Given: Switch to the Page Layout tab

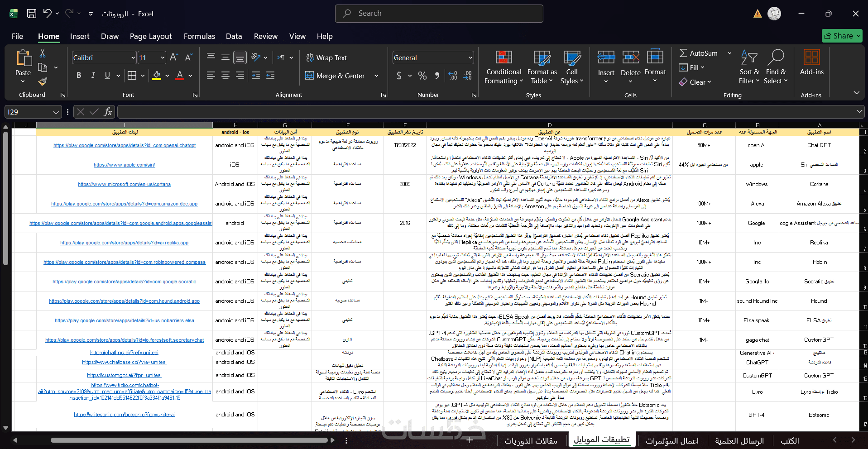Looking at the screenshot, I should (x=151, y=36).
